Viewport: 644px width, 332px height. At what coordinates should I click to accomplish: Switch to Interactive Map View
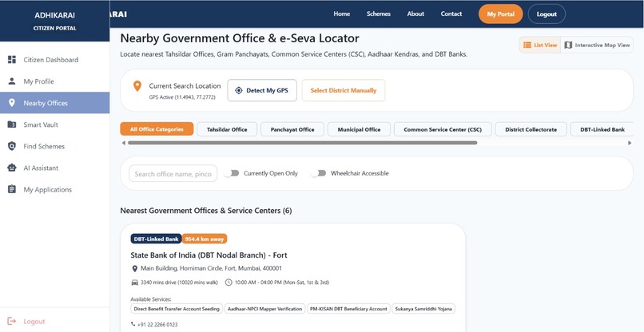[597, 45]
